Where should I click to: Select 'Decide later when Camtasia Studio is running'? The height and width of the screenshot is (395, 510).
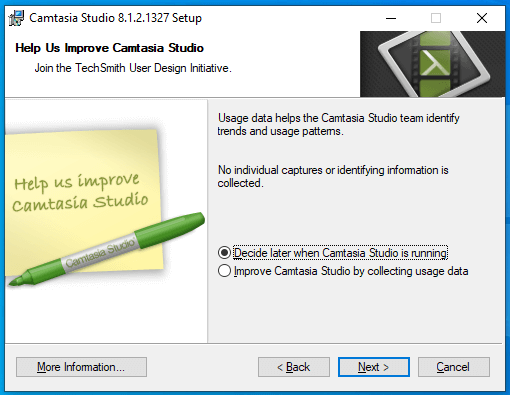(x=333, y=253)
